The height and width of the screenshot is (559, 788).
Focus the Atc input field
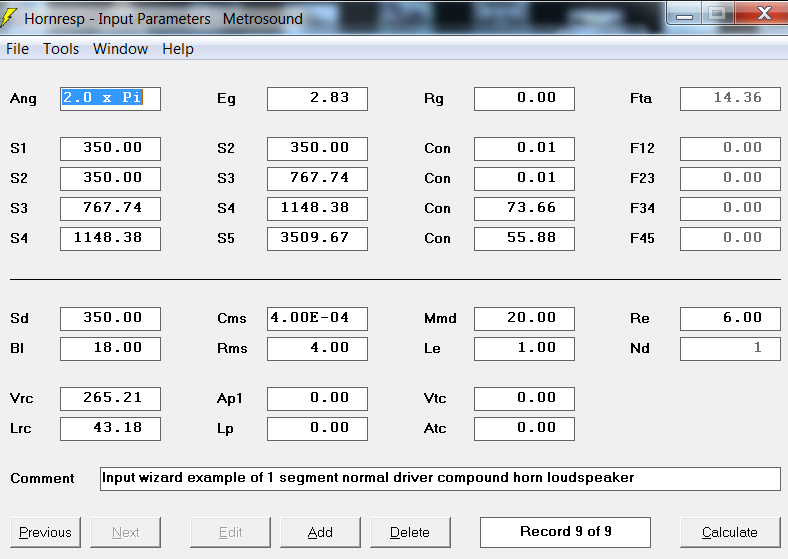[x=524, y=429]
